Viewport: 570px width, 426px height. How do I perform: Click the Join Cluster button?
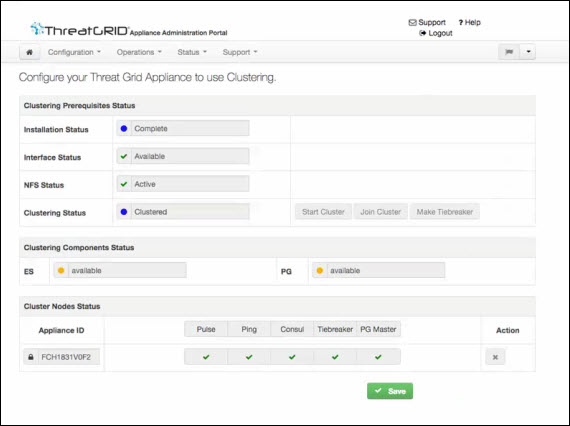click(380, 212)
